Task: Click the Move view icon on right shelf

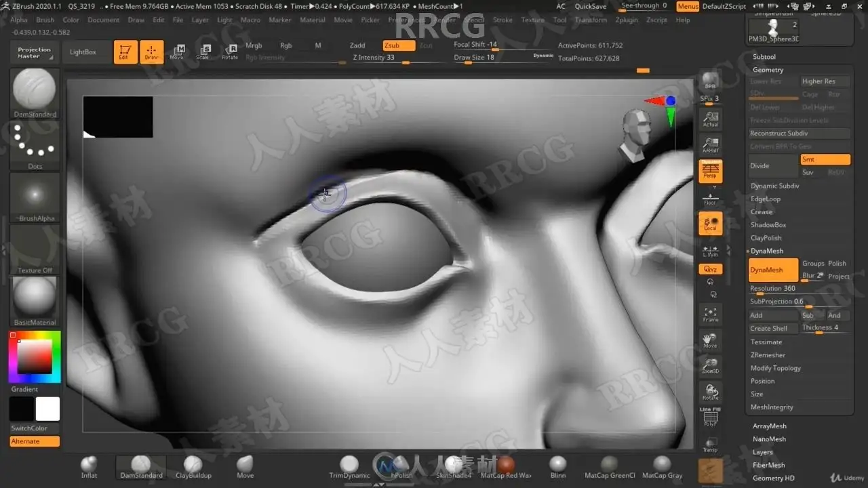Action: (710, 340)
